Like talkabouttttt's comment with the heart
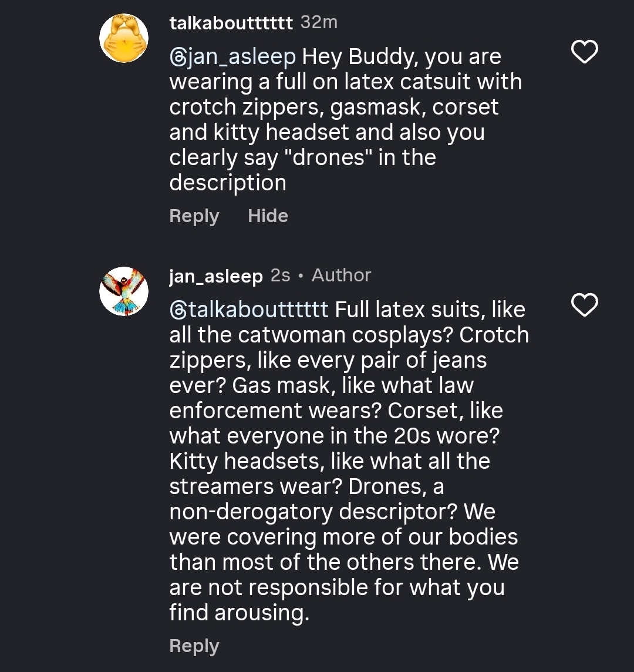 pos(584,52)
